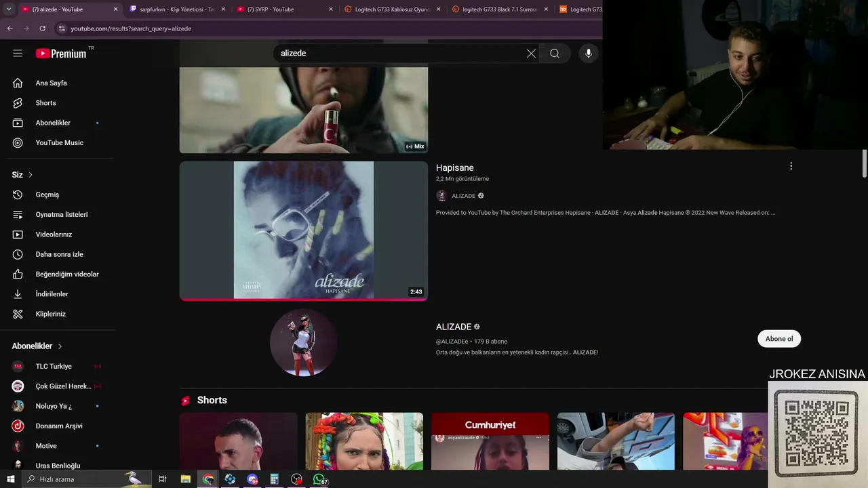868x488 pixels.
Task: Click the Hızlı arama taskbar search box
Action: pos(87,479)
